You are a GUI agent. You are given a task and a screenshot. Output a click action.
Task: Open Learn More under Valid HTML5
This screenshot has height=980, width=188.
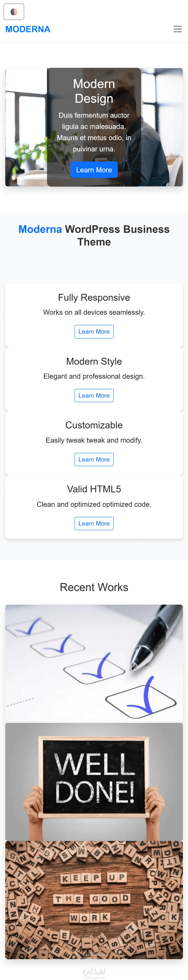pos(94,524)
